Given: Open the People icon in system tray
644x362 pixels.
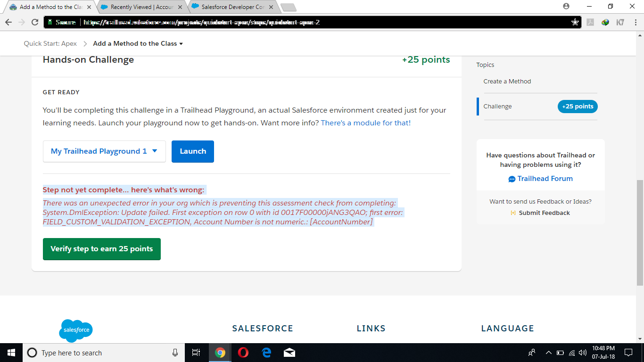Looking at the screenshot, I should 532,353.
